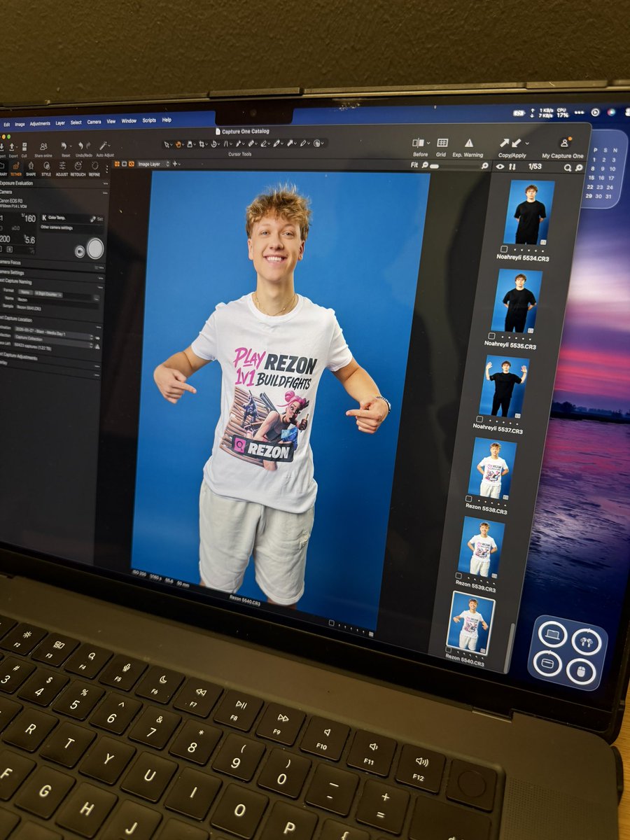This screenshot has height=840, width=630.
Task: Toggle the orange proof-view viewer icon
Action: point(131,164)
